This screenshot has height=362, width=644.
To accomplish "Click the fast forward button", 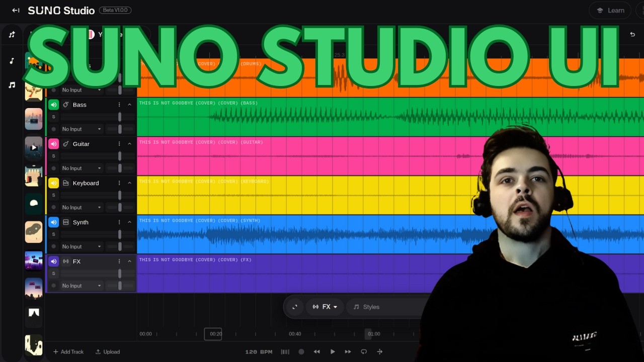I will tap(348, 352).
